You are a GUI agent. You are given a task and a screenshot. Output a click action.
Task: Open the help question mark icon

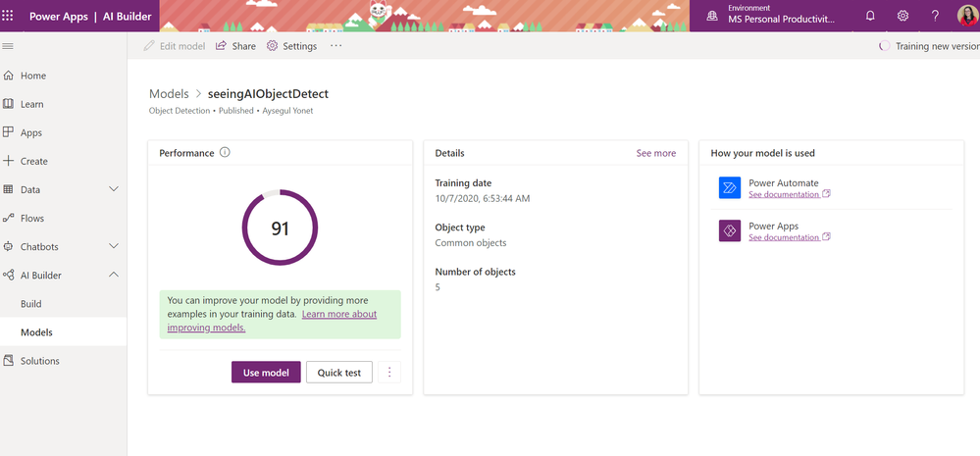point(935,17)
